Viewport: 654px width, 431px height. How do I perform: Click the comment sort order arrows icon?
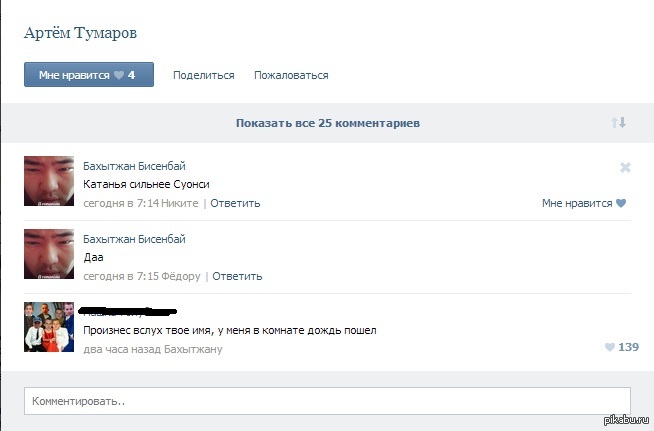pos(618,123)
